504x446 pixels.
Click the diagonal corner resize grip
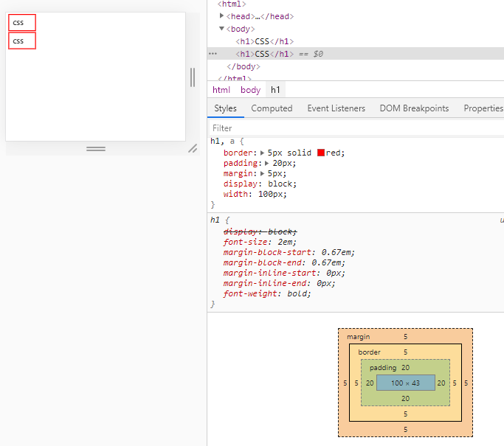193,148
